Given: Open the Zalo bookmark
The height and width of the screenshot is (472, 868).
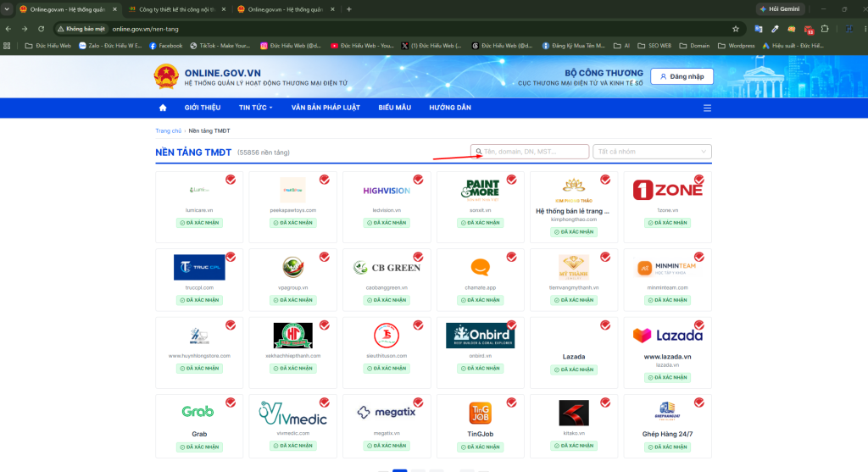Looking at the screenshot, I should click(110, 46).
